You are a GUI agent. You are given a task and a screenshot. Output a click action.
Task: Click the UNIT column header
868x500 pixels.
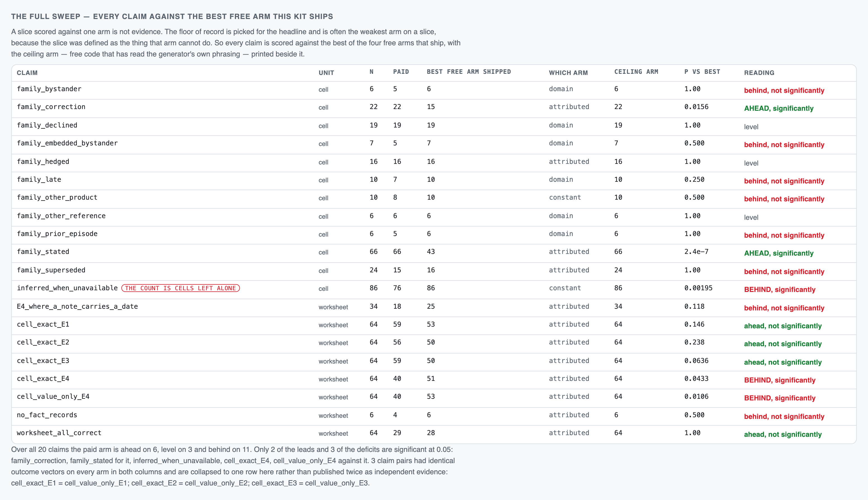point(326,73)
